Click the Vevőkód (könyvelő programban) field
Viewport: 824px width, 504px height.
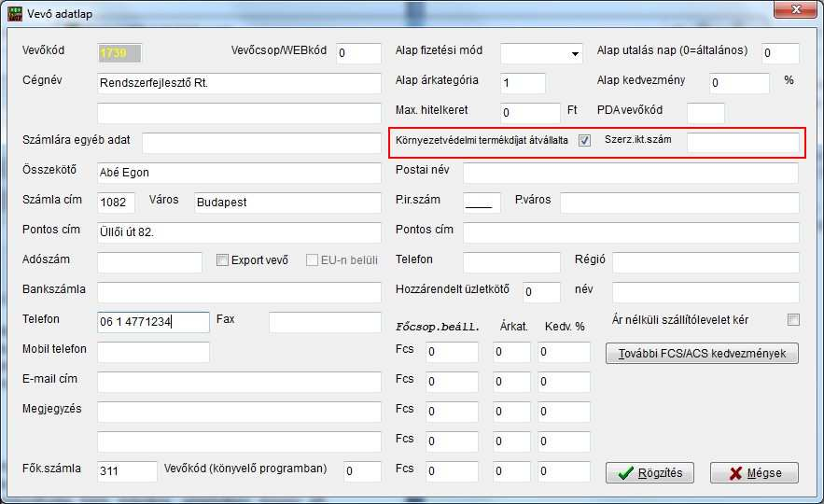[363, 471]
